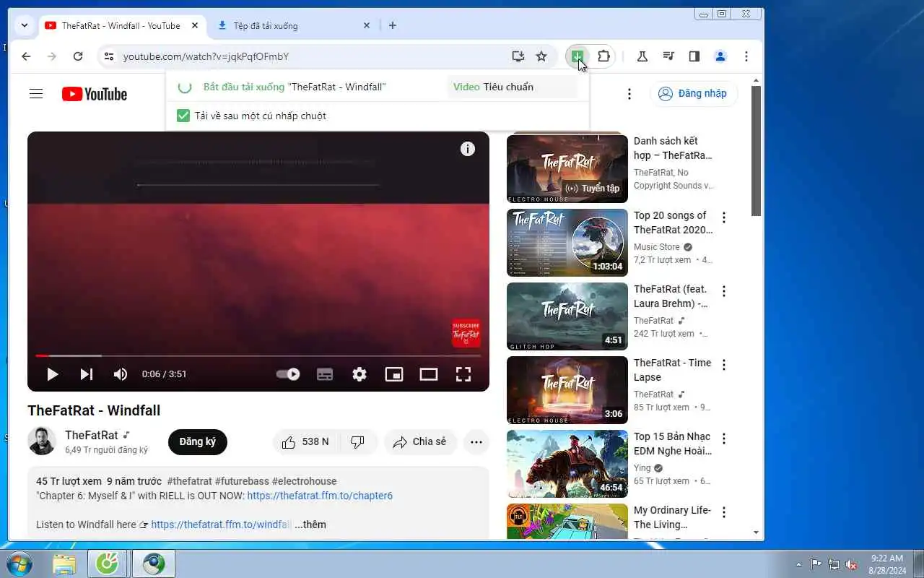The image size is (924, 578).
Task: Open thefatrat.ffm.to/windfall link
Action: pos(221,525)
